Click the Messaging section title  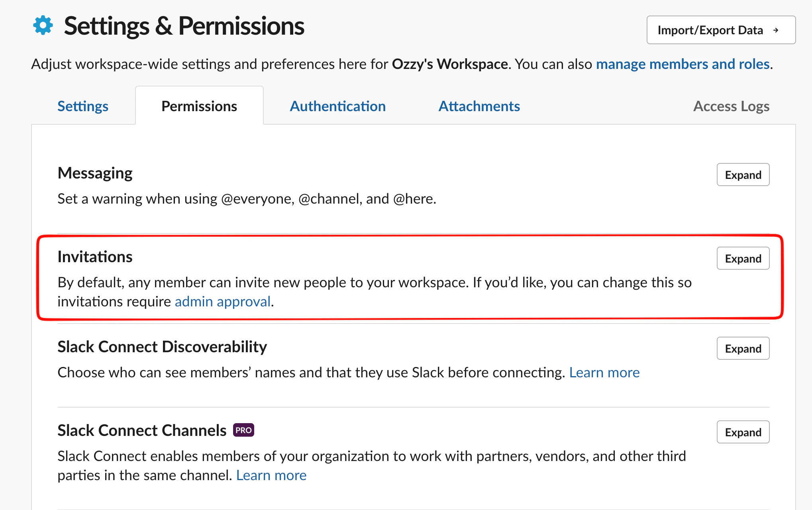coord(95,173)
